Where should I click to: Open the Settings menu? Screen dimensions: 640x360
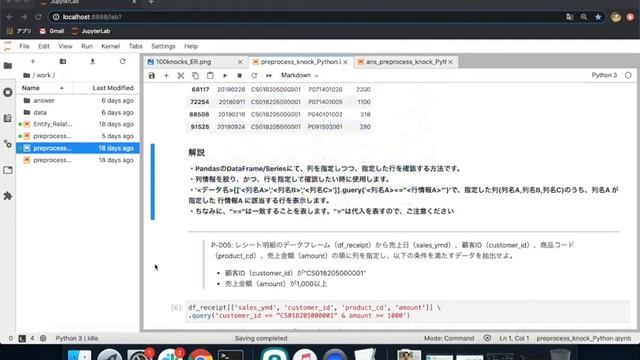(163, 46)
